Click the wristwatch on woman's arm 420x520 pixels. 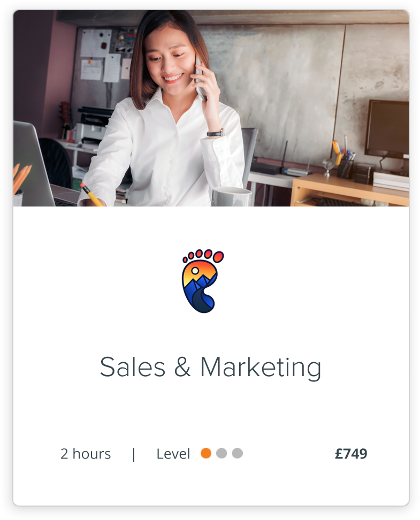click(x=216, y=133)
